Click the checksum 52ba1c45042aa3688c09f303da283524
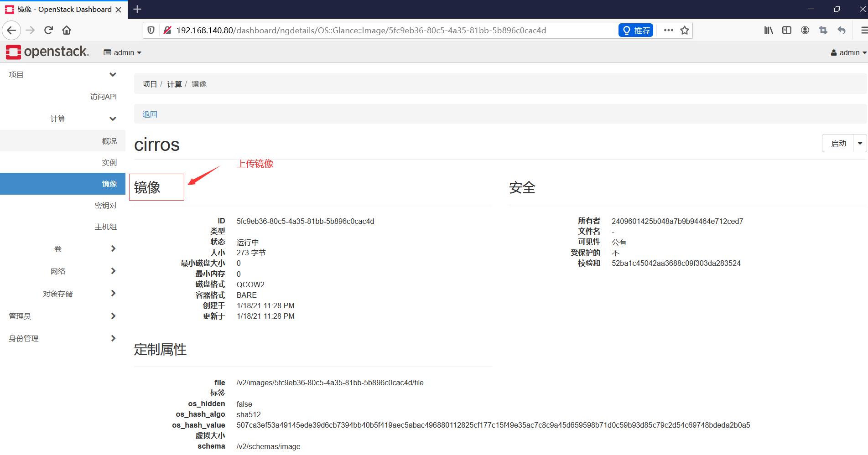This screenshot has height=455, width=868. coord(676,263)
